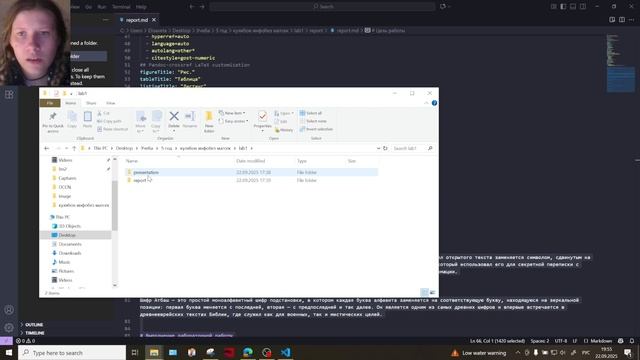Image resolution: width=640 pixels, height=360 pixels.
Task: Click the Copy ribbon button
Action: (72, 120)
